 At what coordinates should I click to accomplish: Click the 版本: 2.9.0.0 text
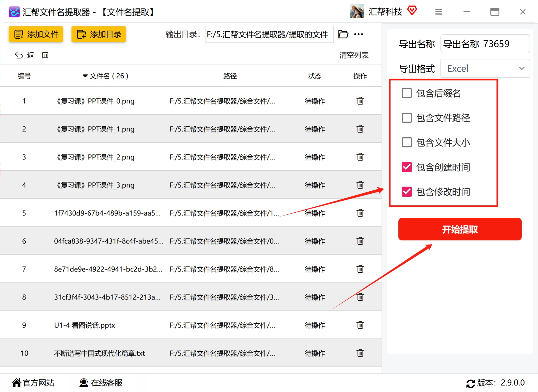(501, 383)
